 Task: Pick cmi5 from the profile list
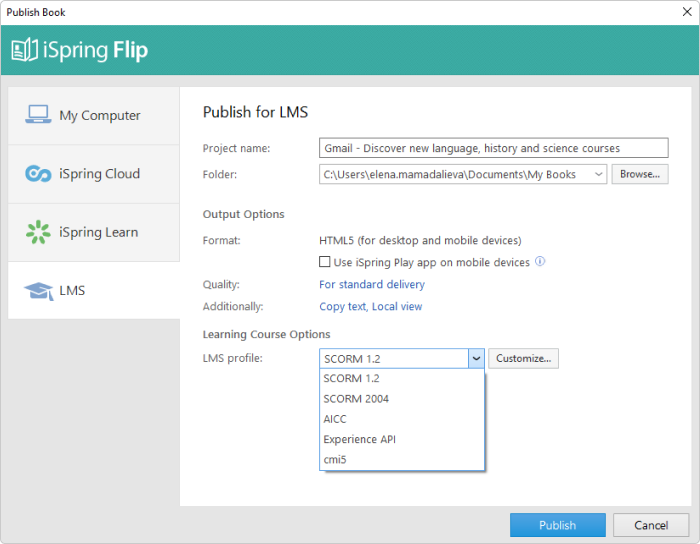tap(402, 459)
